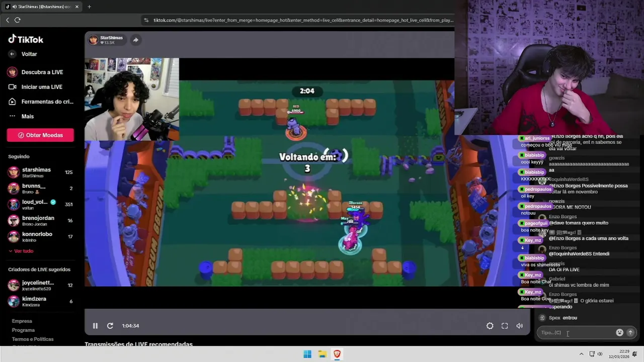
Task: Go back in the browser
Action: pyautogui.click(x=8, y=20)
